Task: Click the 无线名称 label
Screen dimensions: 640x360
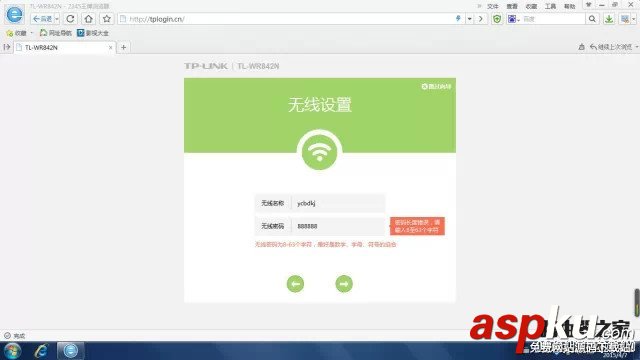Action: [273, 203]
